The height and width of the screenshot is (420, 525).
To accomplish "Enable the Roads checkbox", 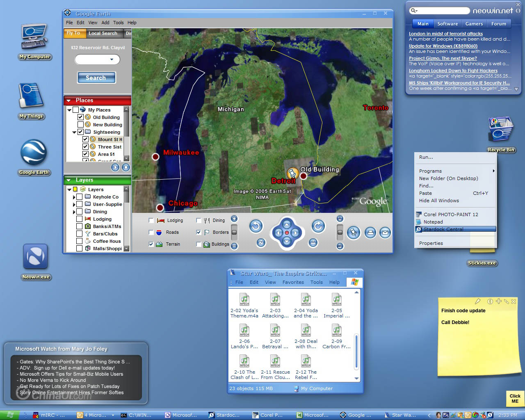I will [151, 233].
